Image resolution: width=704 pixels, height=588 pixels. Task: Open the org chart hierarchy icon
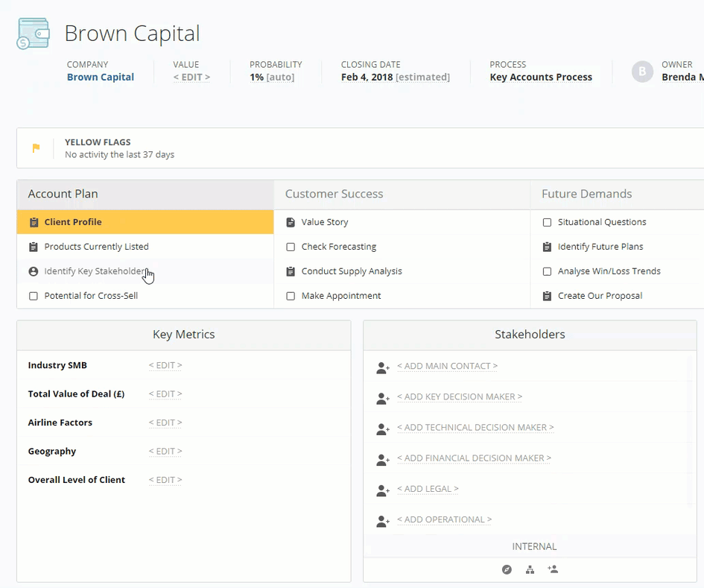(530, 569)
